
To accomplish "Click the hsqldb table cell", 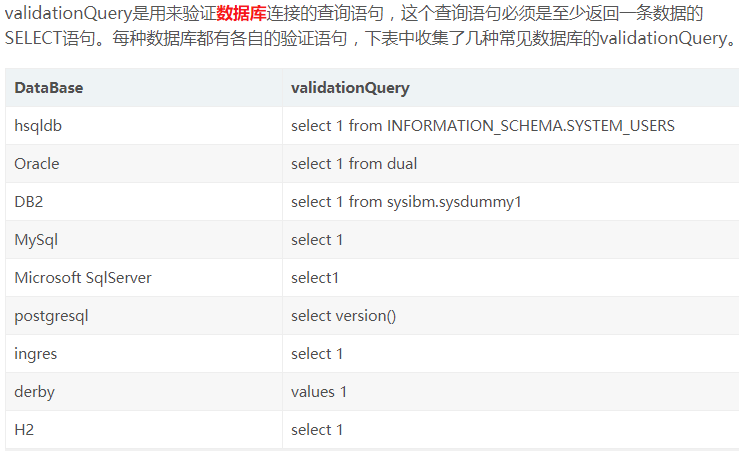I will (x=144, y=126).
